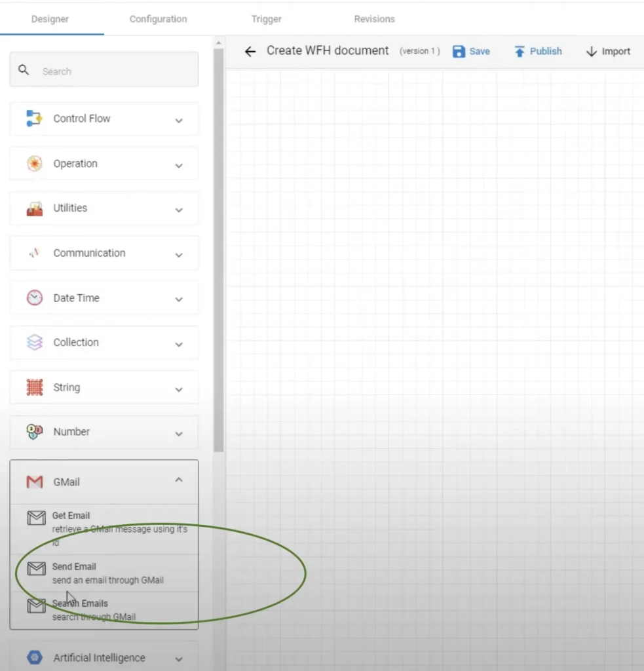This screenshot has width=644, height=671.
Task: Open the Date Time category label
Action: click(x=76, y=298)
